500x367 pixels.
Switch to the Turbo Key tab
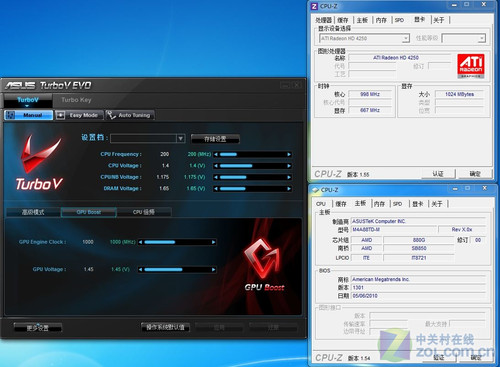[x=76, y=100]
